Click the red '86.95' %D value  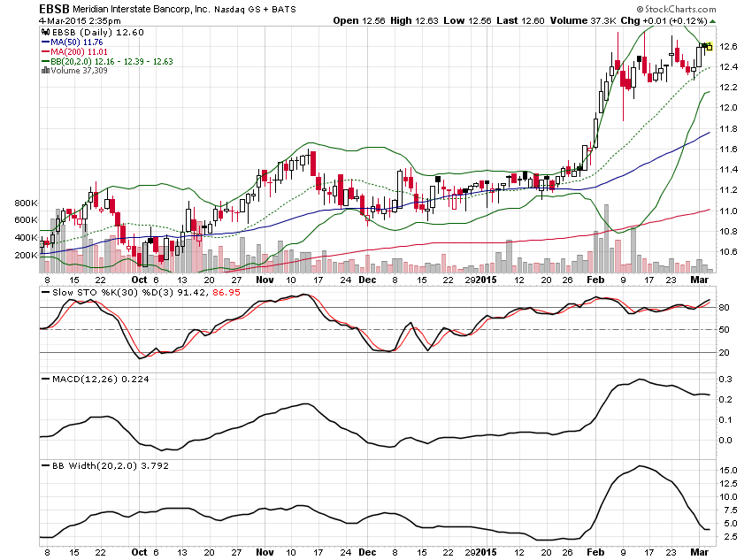tap(226, 293)
